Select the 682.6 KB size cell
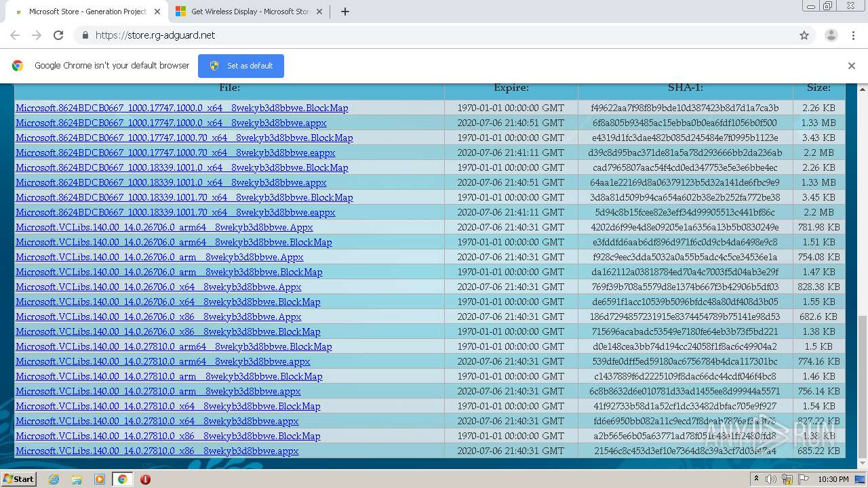This screenshot has height=488, width=868. 818,317
